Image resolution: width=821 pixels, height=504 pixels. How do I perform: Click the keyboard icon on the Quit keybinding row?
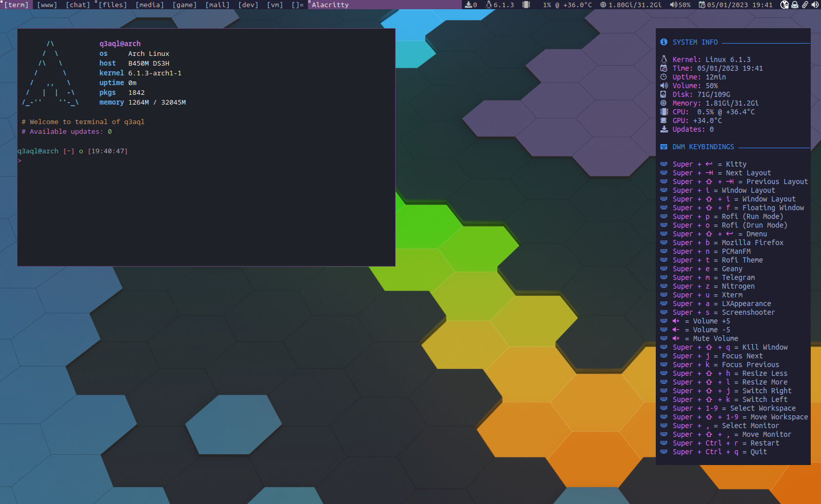664,452
